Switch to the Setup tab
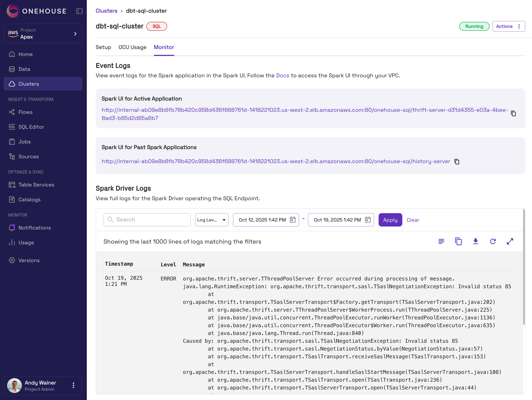532x400 pixels. click(x=103, y=47)
